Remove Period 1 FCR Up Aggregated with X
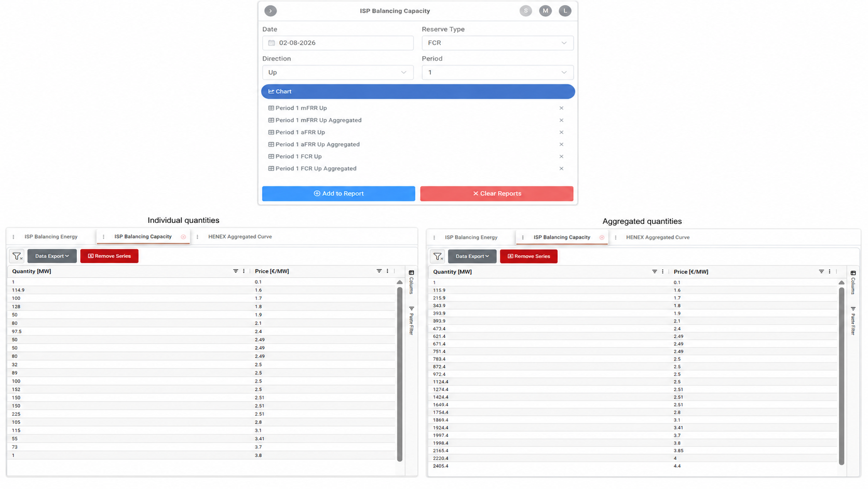 click(561, 168)
